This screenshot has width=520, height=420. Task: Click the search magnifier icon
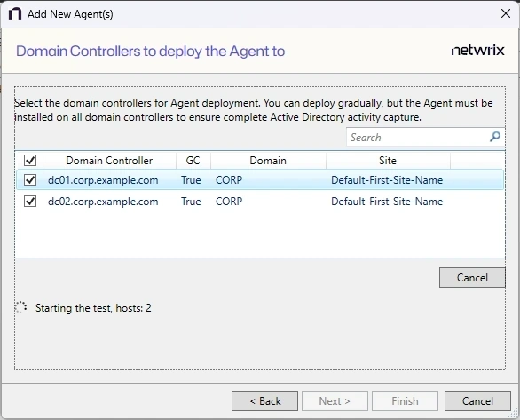pos(495,137)
